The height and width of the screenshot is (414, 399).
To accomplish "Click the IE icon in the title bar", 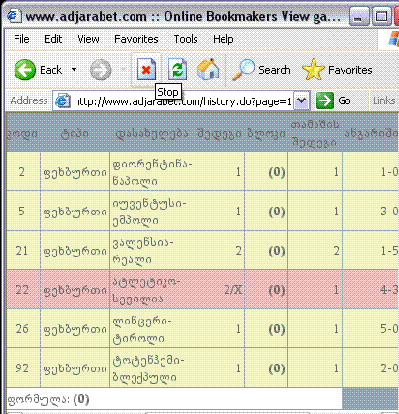I will [14, 16].
